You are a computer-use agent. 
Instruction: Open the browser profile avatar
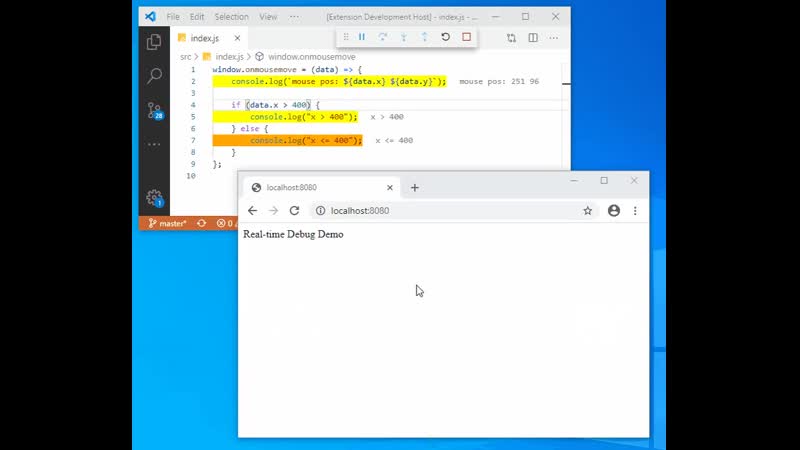tap(614, 211)
